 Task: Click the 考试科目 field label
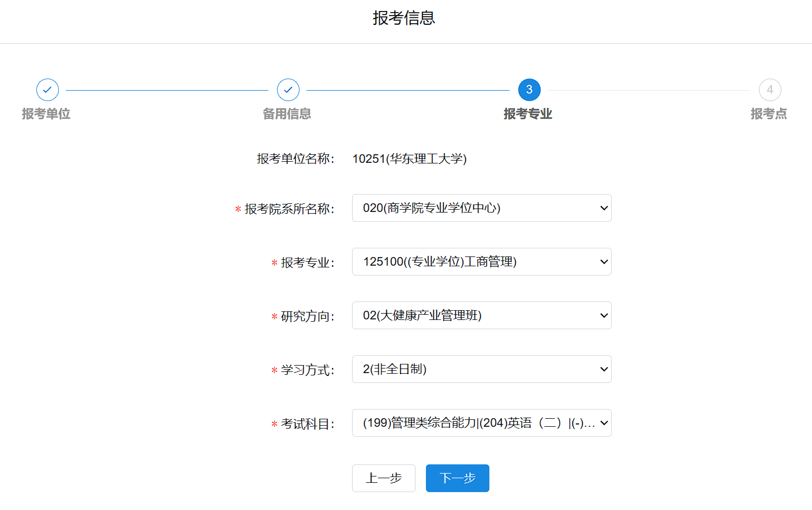pyautogui.click(x=307, y=424)
